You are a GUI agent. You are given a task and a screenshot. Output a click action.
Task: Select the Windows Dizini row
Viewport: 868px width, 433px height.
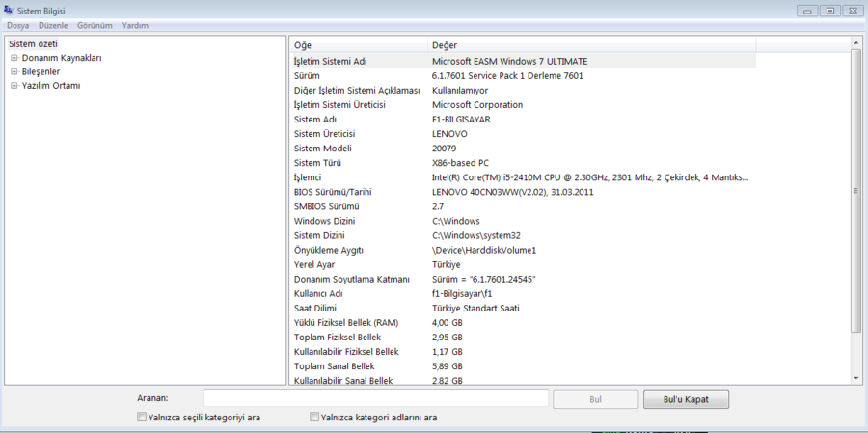[x=523, y=221]
